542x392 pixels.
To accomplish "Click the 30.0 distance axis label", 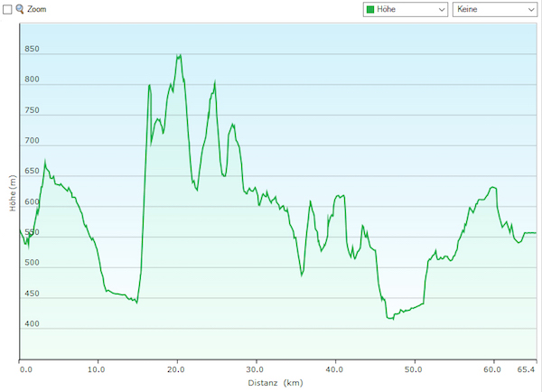I will click(x=255, y=369).
